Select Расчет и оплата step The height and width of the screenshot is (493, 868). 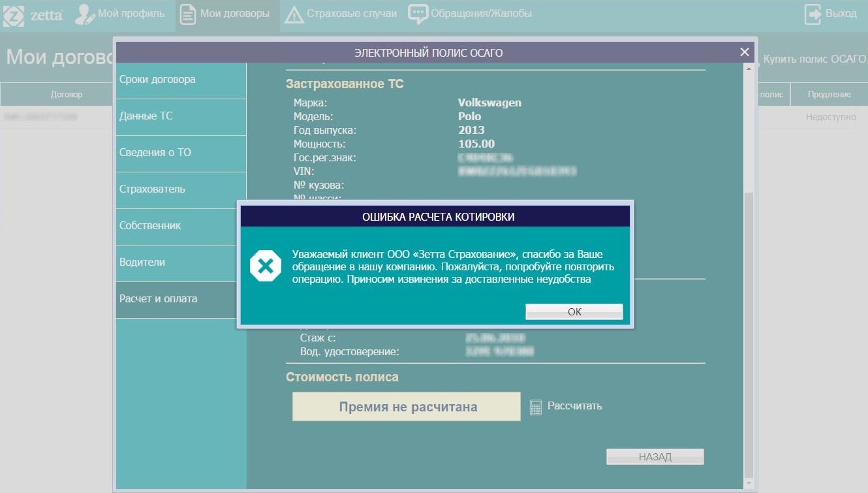[181, 300]
